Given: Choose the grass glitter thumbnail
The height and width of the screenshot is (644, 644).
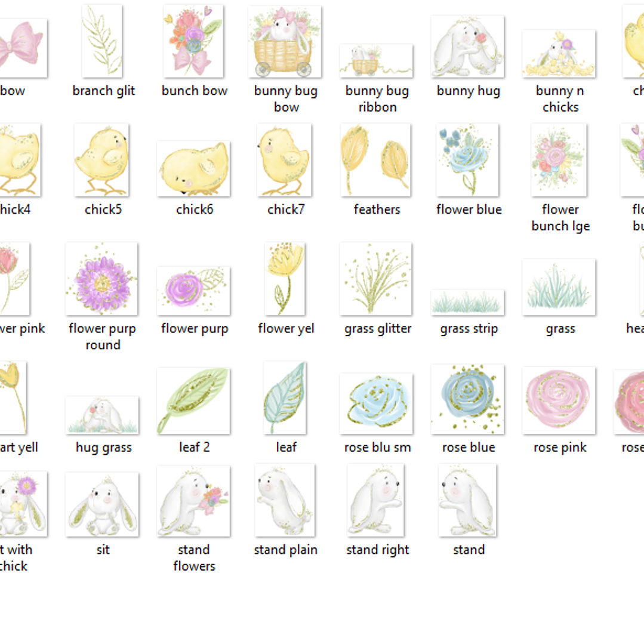Looking at the screenshot, I should [376, 279].
